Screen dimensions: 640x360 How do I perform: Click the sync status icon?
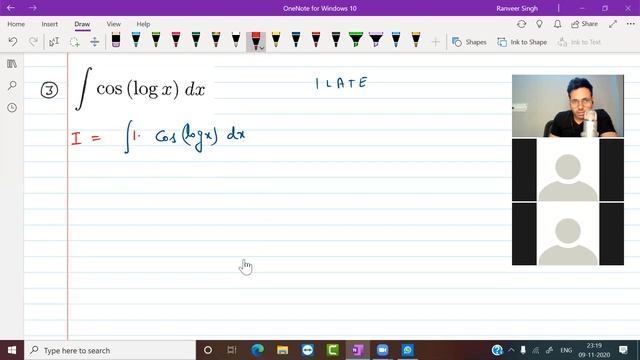(x=521, y=24)
